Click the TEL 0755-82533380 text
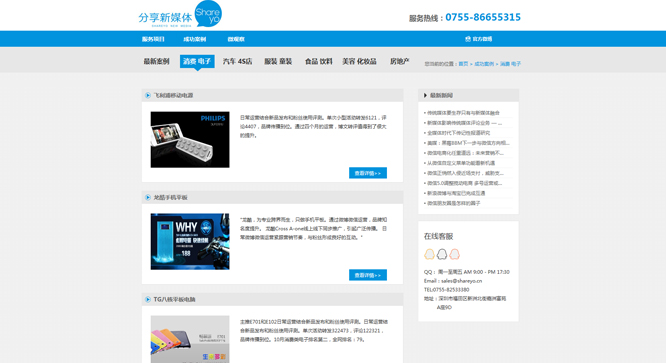666x363 pixels. click(x=446, y=290)
